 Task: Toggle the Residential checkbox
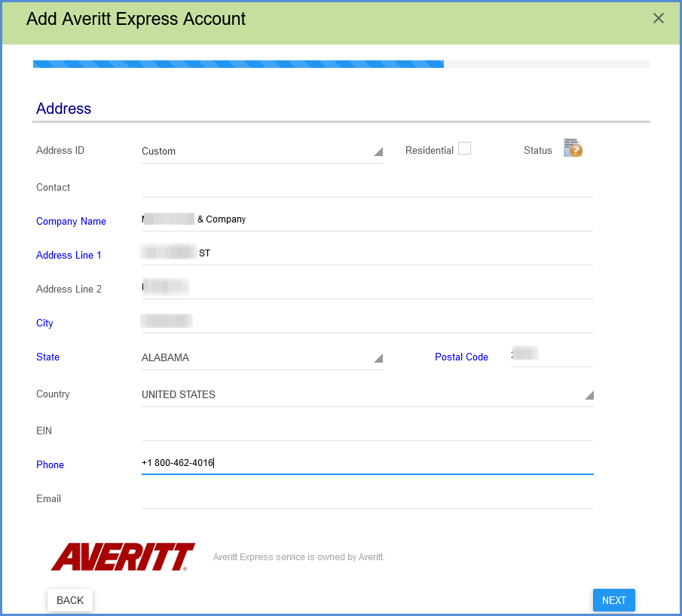coord(464,149)
